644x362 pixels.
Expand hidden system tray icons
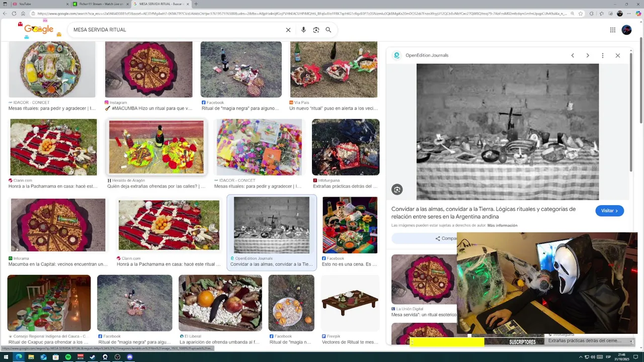[x=580, y=357]
